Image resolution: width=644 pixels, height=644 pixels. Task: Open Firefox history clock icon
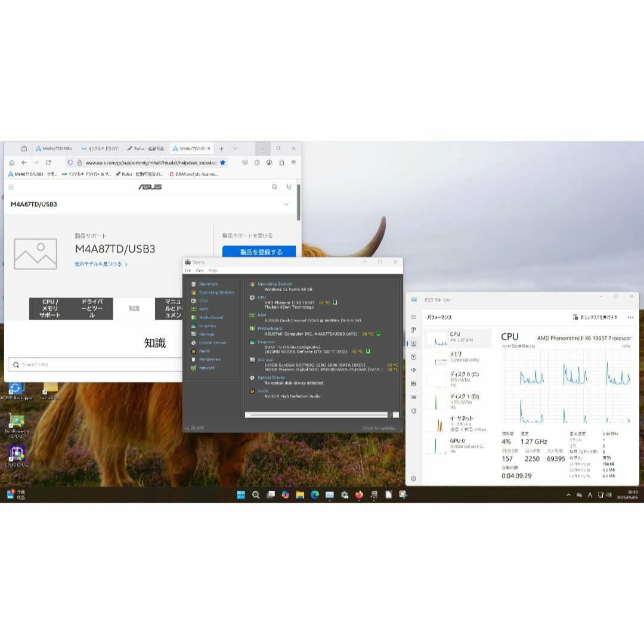[x=257, y=163]
